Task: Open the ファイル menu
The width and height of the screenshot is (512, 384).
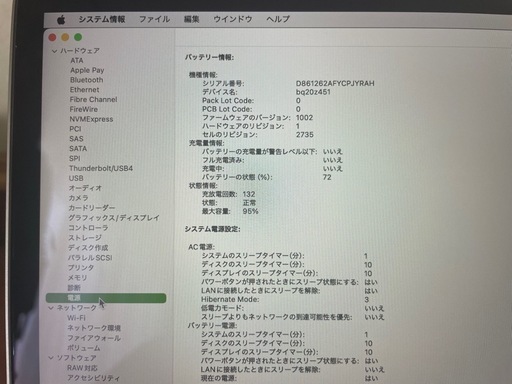Action: pos(154,19)
